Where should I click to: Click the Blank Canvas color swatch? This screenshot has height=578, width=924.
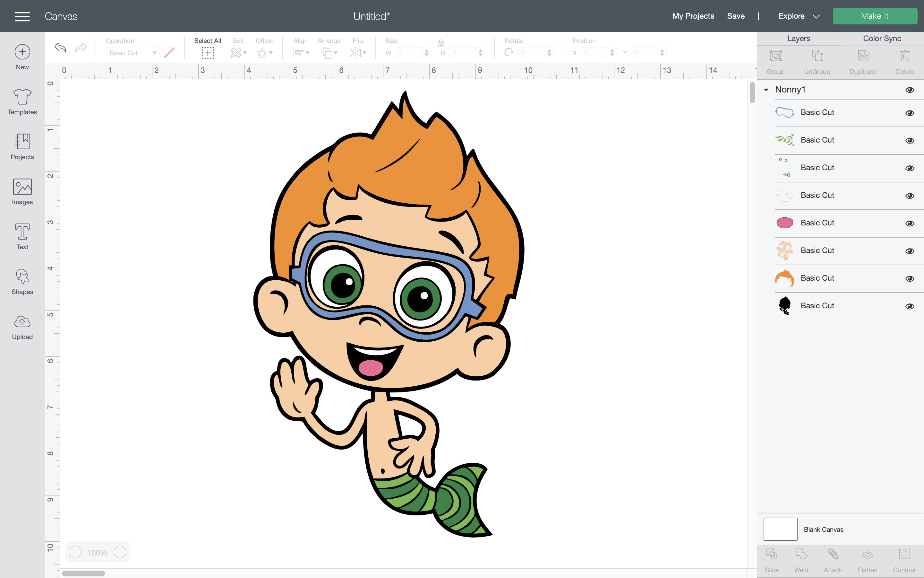coord(780,529)
